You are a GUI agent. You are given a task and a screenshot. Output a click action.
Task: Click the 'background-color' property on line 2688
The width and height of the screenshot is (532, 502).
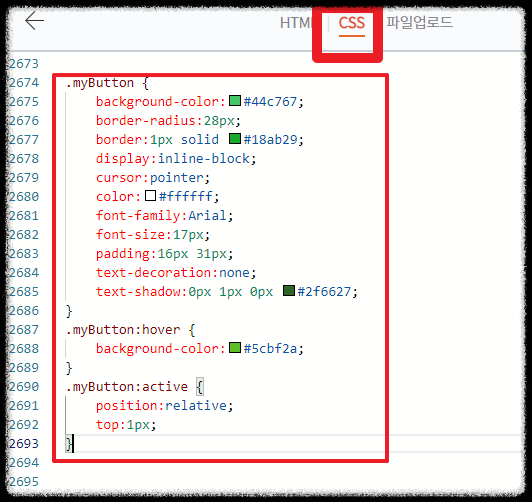click(x=157, y=349)
